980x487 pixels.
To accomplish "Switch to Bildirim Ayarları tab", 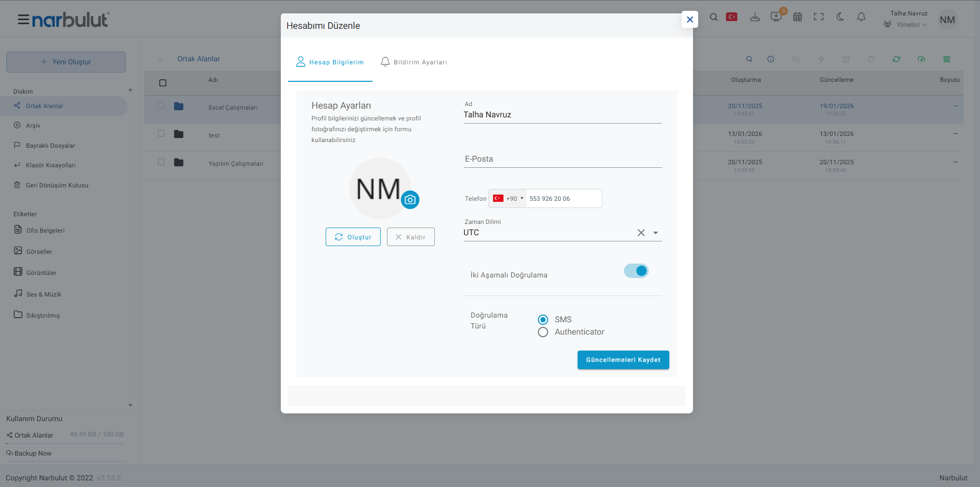I will pyautogui.click(x=414, y=62).
